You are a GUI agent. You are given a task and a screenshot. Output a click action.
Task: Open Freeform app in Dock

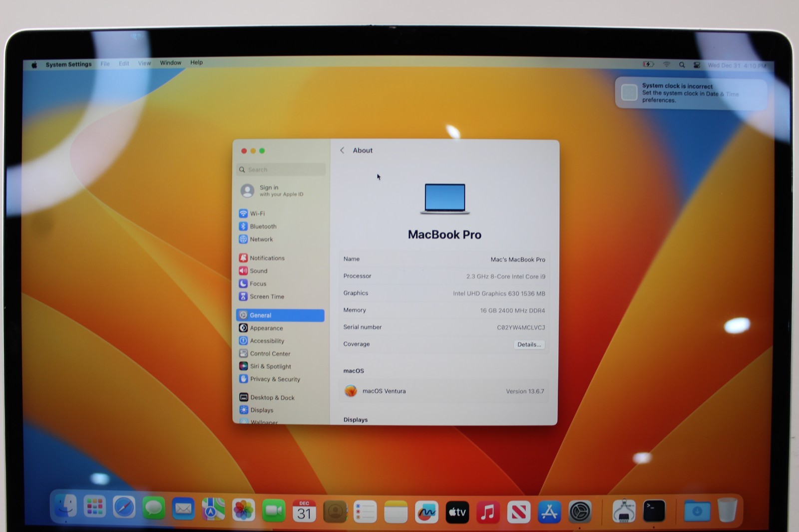tap(426, 512)
